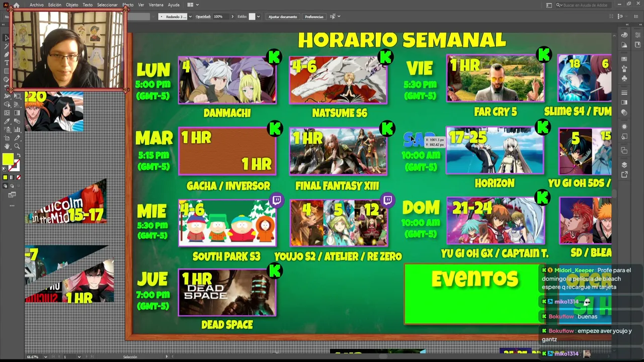This screenshot has width=644, height=362.
Task: Open the Ventana menu
Action: [x=156, y=5]
